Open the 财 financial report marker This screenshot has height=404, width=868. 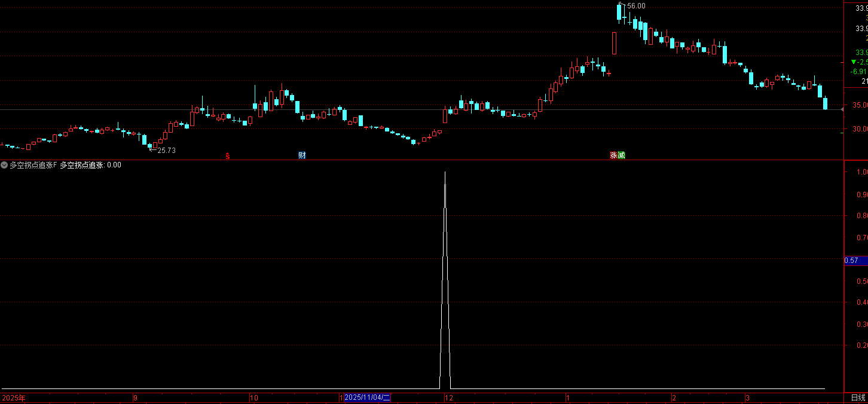302,155
